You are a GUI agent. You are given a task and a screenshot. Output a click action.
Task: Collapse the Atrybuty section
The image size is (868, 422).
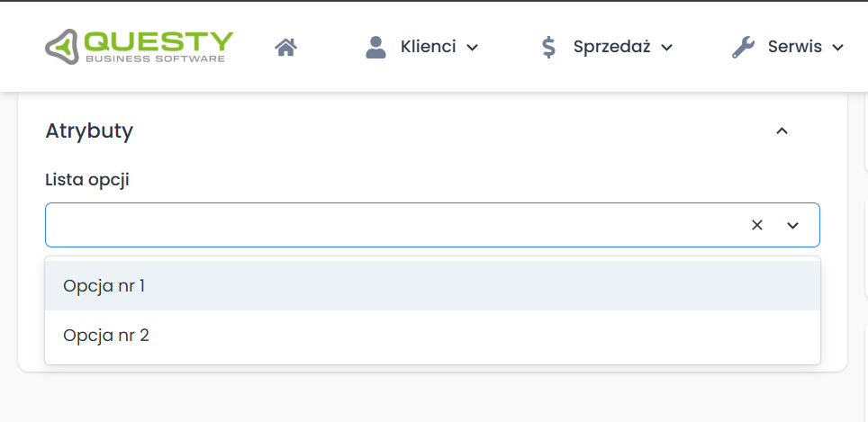[782, 131]
